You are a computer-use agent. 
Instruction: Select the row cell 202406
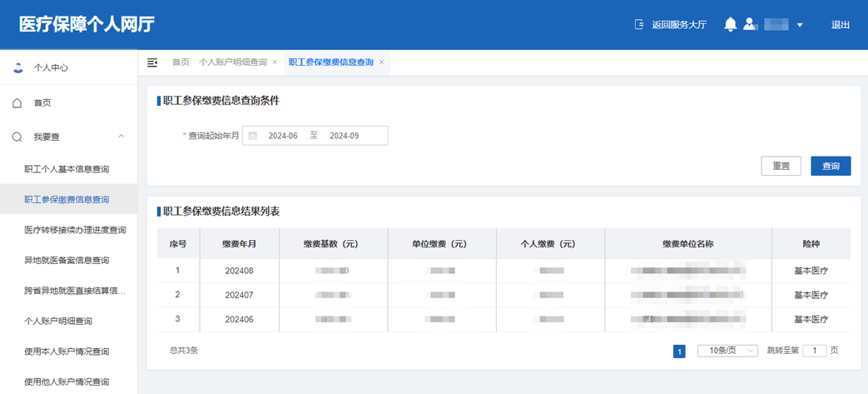pos(239,320)
